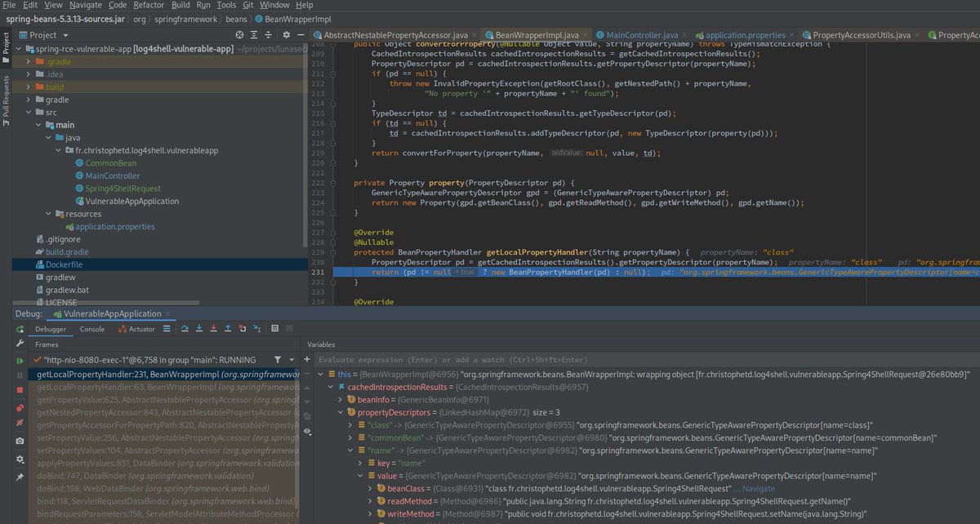Switch to the Console tab

[x=92, y=329]
